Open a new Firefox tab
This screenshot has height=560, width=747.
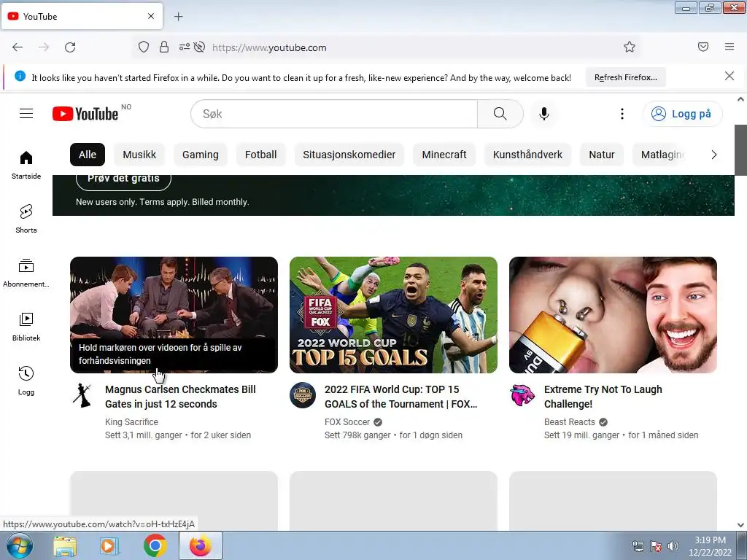[178, 17]
